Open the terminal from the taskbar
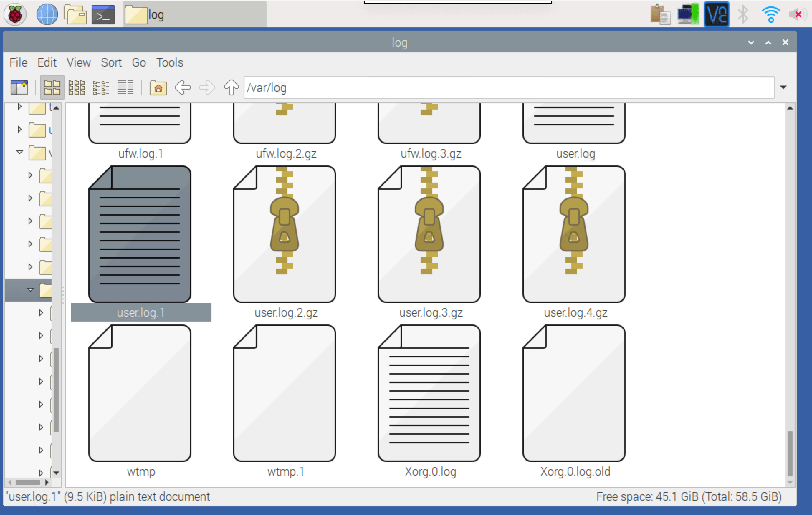 (x=103, y=14)
